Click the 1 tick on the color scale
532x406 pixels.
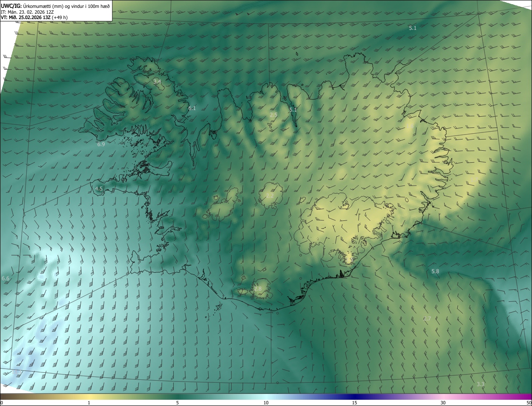[x=89, y=403]
